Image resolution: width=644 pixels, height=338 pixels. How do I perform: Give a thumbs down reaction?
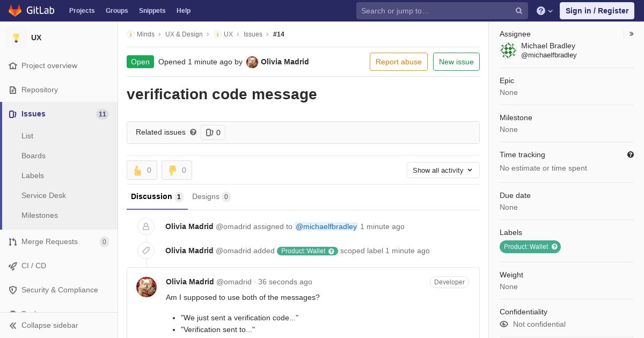(177, 170)
